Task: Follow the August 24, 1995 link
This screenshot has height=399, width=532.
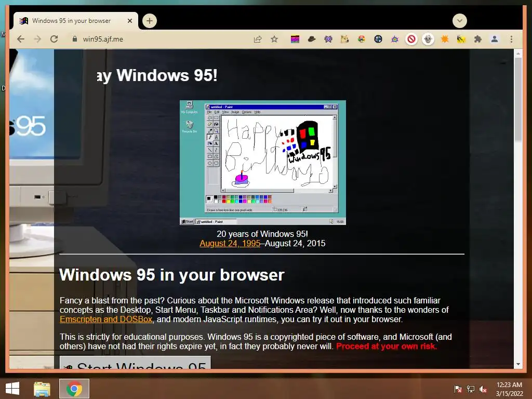Action: click(230, 244)
